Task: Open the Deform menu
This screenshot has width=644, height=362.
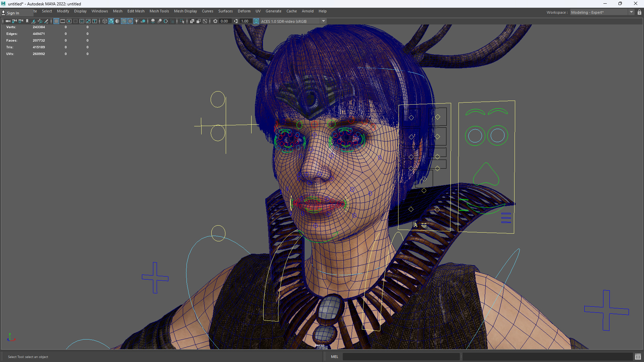Action: (244, 11)
